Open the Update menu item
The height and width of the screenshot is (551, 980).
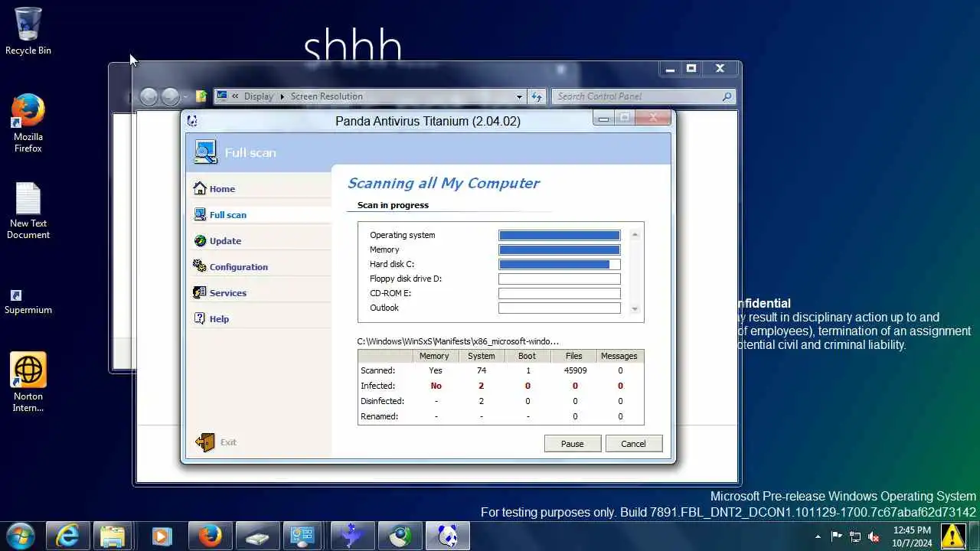click(225, 241)
